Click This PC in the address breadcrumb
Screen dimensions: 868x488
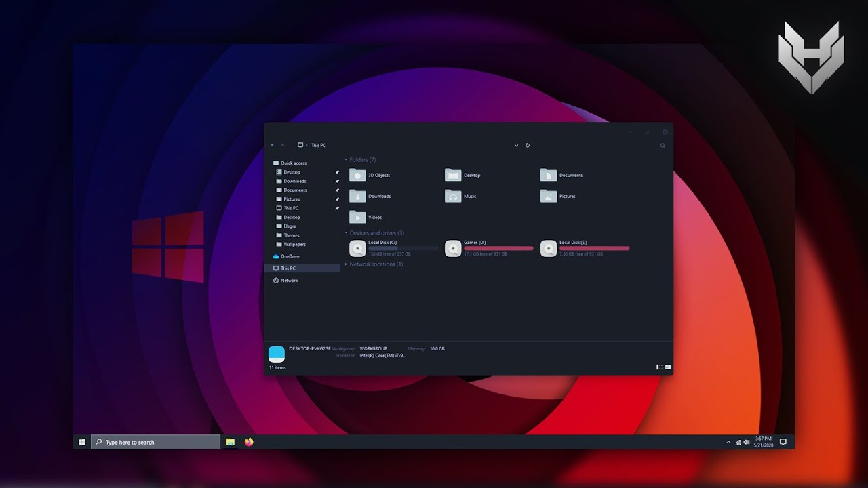[319, 145]
